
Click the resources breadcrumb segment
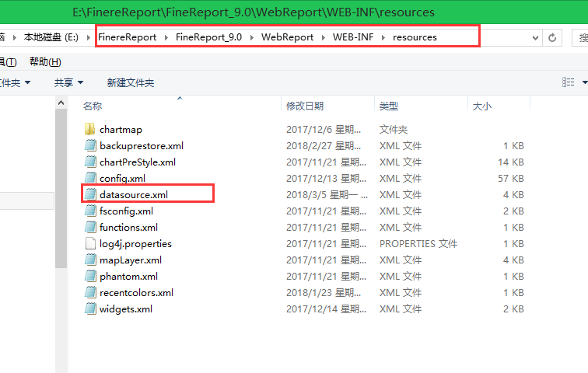pos(415,37)
